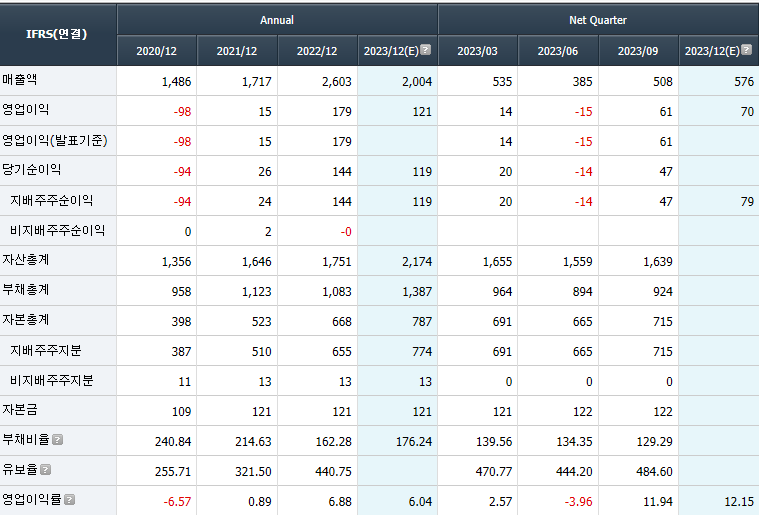The height and width of the screenshot is (515, 762).
Task: Click the 2023/09 column header
Action: click(638, 51)
